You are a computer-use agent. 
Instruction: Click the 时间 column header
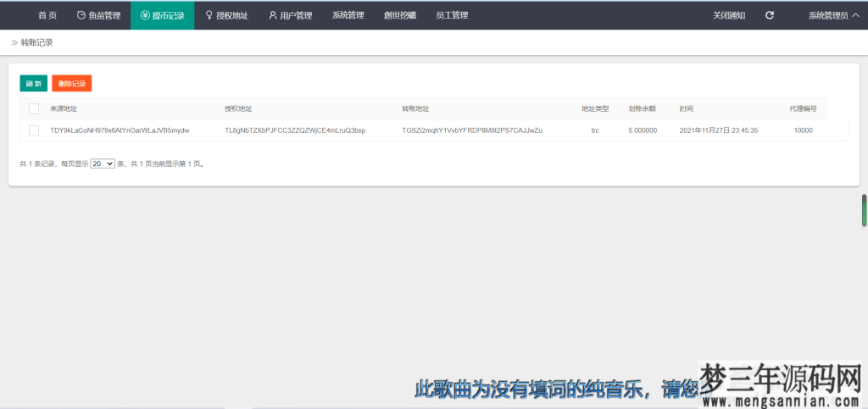tap(687, 109)
